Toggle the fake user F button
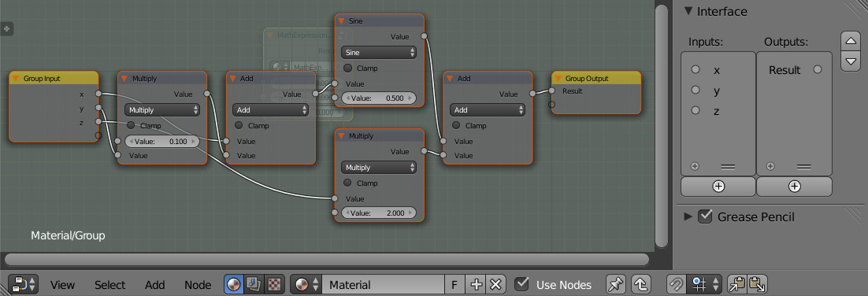The image size is (868, 296). 454,285
